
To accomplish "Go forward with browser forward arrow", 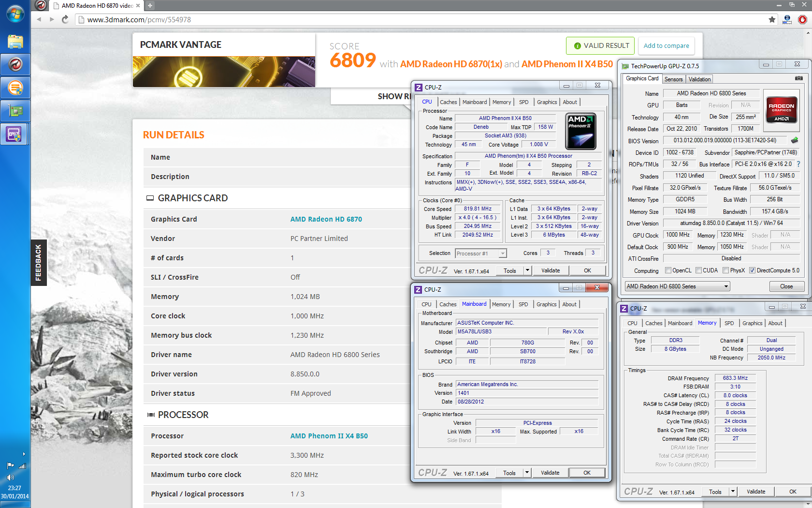I will click(52, 19).
